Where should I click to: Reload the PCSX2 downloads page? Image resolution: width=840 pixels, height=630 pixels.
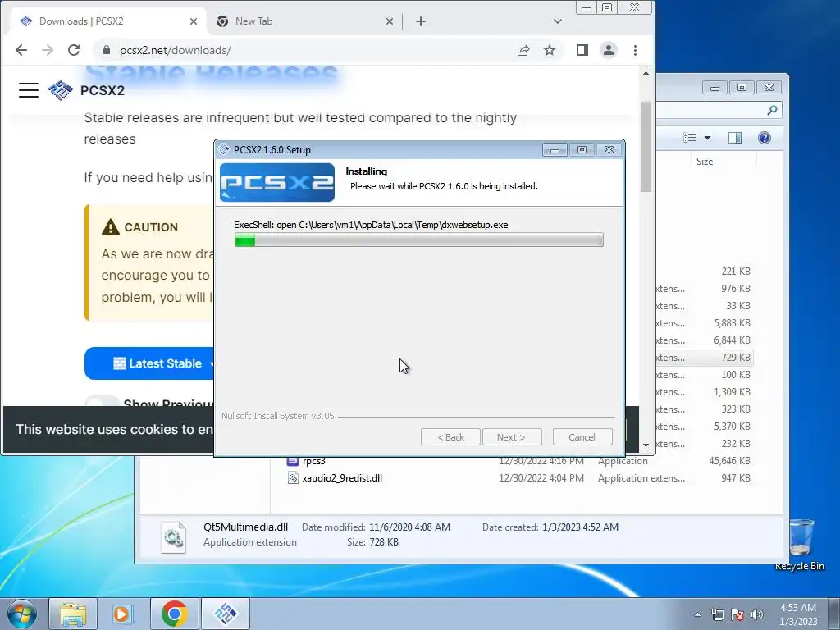click(74, 50)
